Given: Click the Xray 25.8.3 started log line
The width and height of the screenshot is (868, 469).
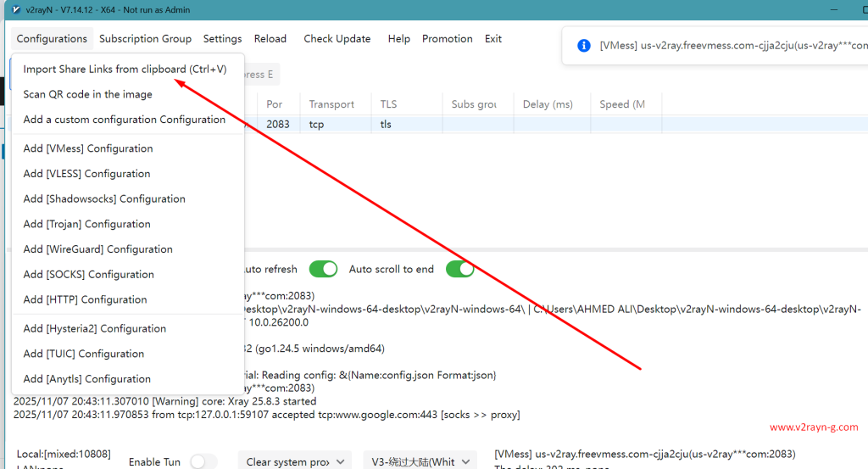Looking at the screenshot, I should tap(165, 401).
